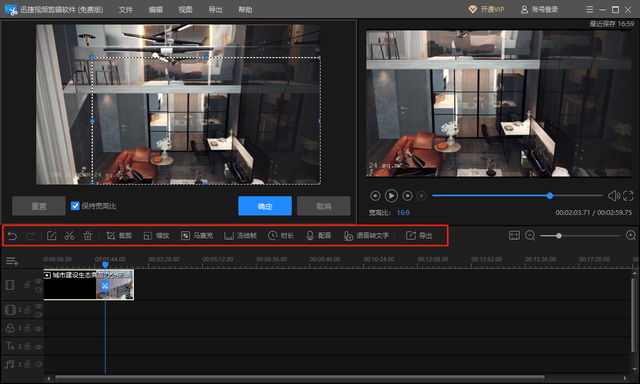Open the edit pencil tool

point(51,235)
